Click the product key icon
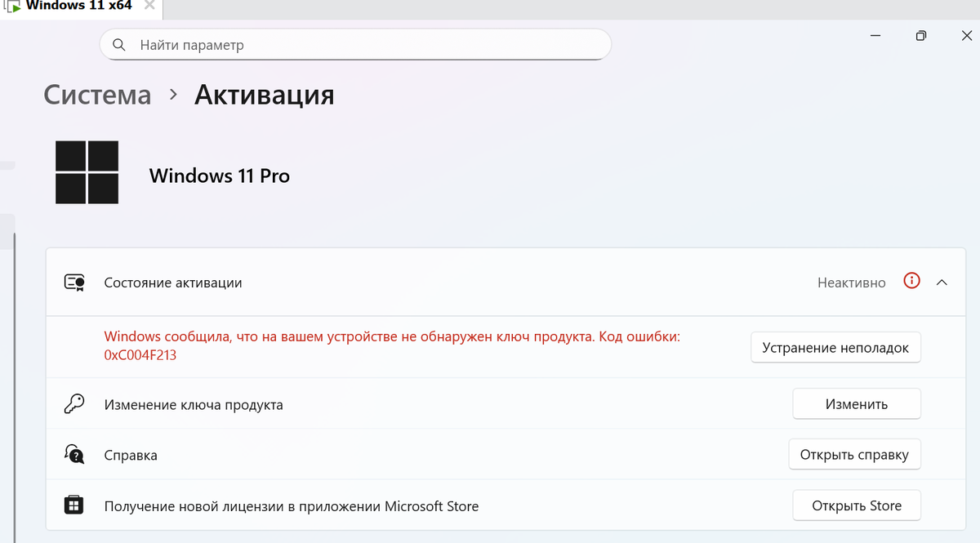This screenshot has height=543, width=980. pyautogui.click(x=74, y=404)
